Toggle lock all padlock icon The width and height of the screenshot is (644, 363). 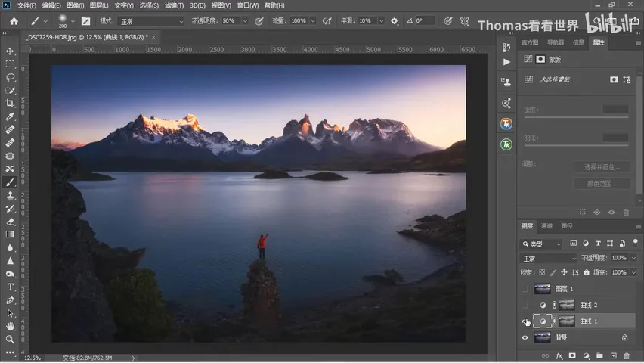587,272
